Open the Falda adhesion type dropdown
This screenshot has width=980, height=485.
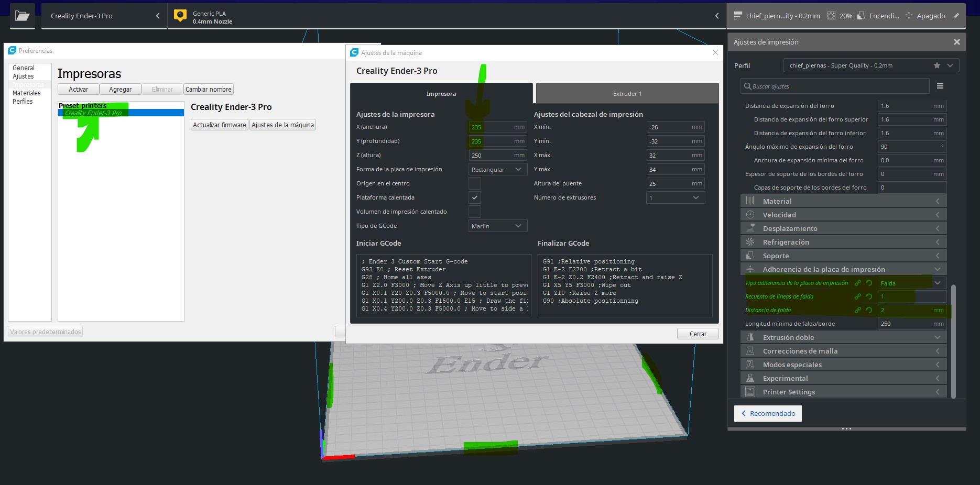coord(912,283)
